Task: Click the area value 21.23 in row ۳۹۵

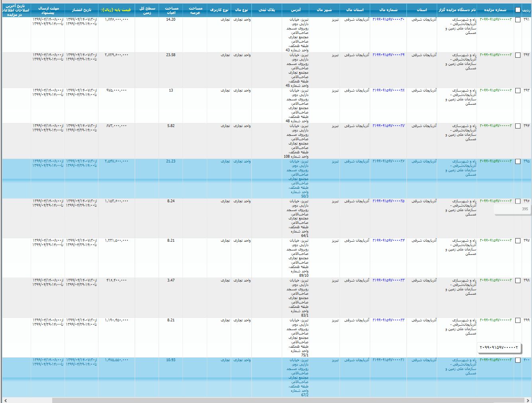Action: pos(171,161)
